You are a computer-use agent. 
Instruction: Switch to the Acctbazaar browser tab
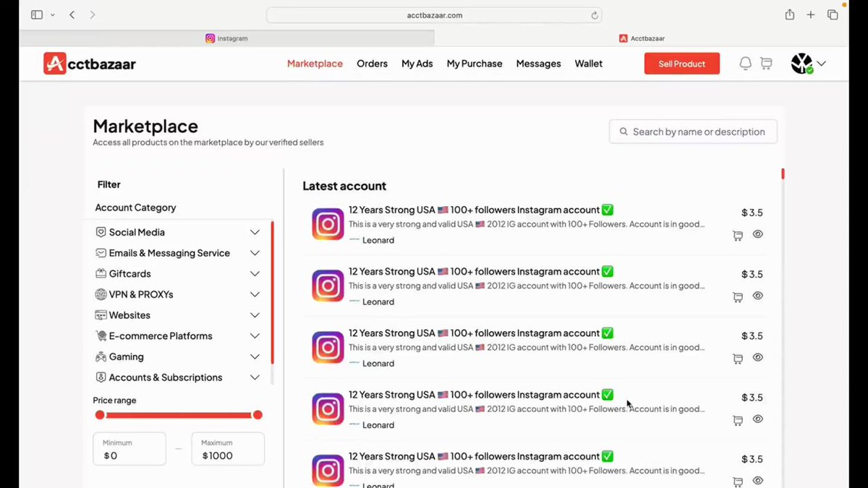642,38
